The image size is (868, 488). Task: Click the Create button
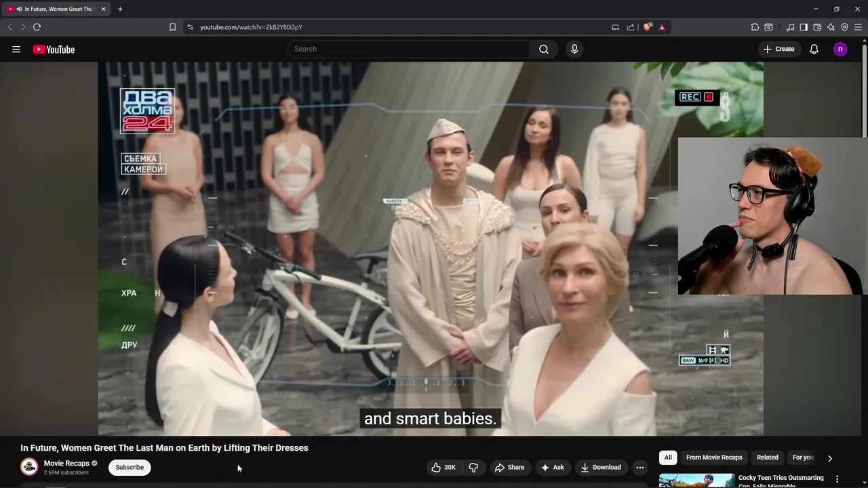pos(778,49)
